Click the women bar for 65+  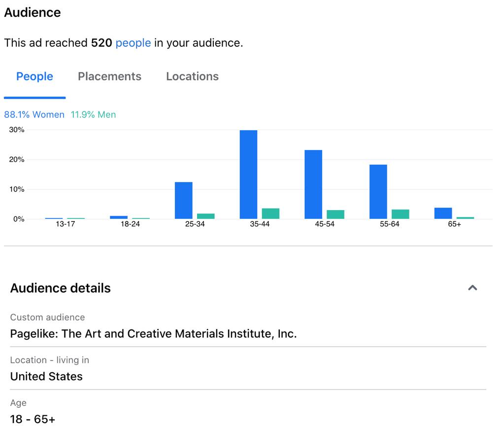(x=443, y=213)
